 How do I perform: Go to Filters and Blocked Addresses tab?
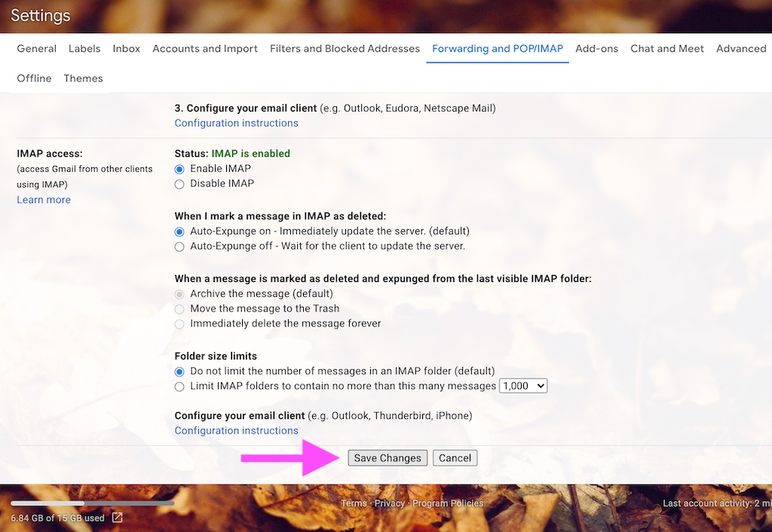tap(345, 49)
